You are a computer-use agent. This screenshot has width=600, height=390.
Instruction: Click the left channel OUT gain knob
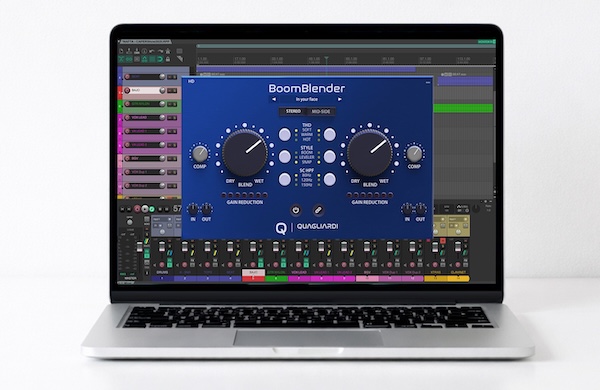tap(206, 209)
